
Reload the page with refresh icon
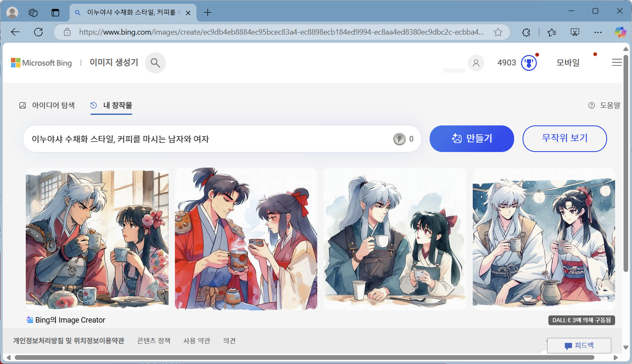click(38, 32)
